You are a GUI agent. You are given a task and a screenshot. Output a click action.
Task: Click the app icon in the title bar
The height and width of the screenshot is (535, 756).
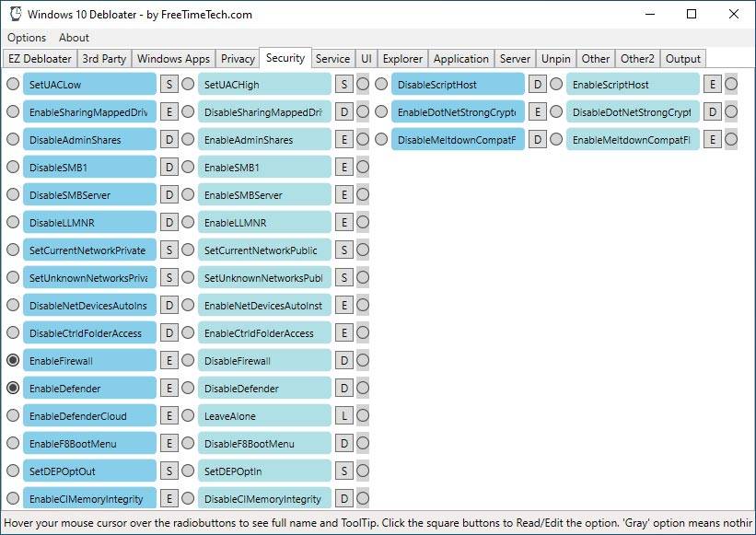pos(16,14)
